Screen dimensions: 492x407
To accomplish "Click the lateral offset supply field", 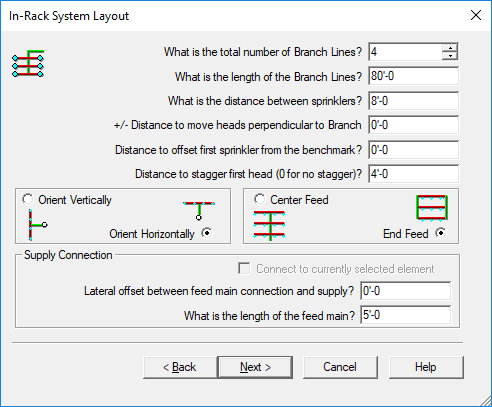I will pyautogui.click(x=405, y=291).
